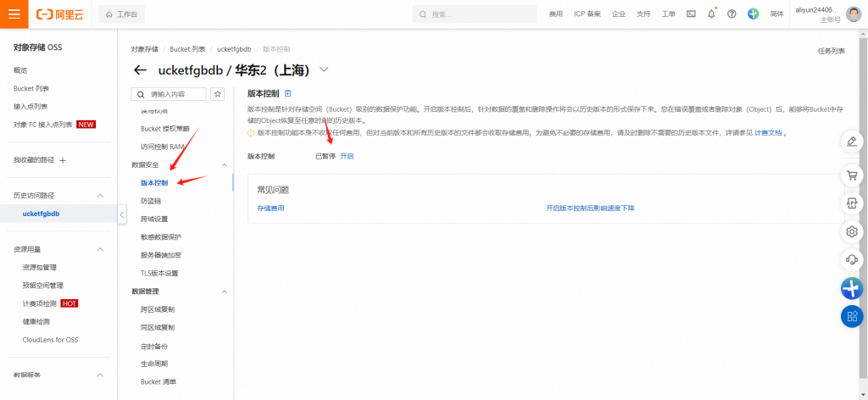The width and height of the screenshot is (868, 400).
Task: Open the 支持 top menu
Action: tap(643, 14)
